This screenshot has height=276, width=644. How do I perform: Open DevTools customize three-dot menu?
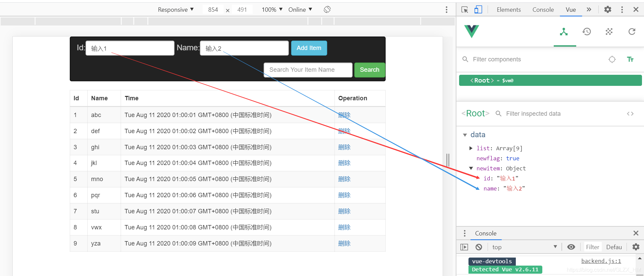pyautogui.click(x=622, y=9)
